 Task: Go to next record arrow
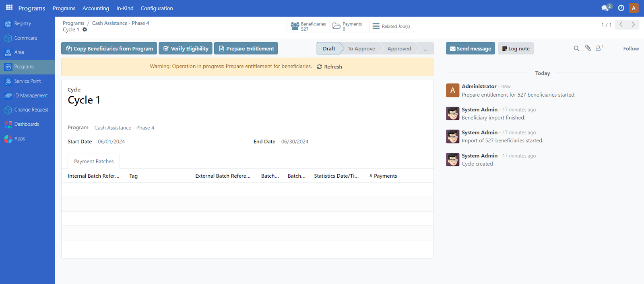click(x=633, y=25)
